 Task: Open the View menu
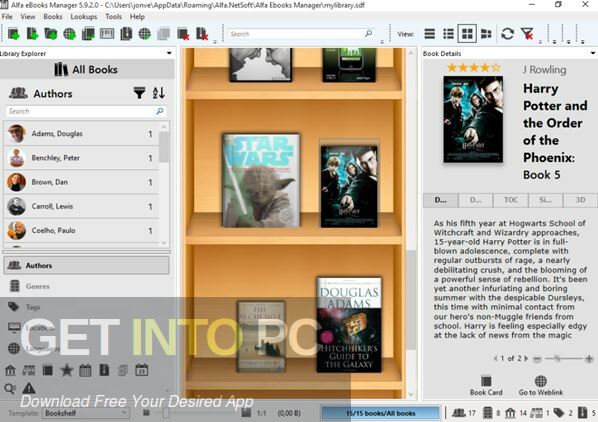click(28, 17)
